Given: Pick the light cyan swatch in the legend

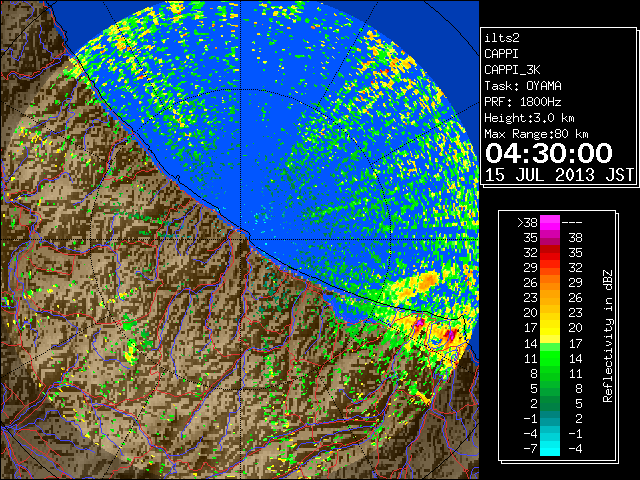Looking at the screenshot, I should point(550,448).
